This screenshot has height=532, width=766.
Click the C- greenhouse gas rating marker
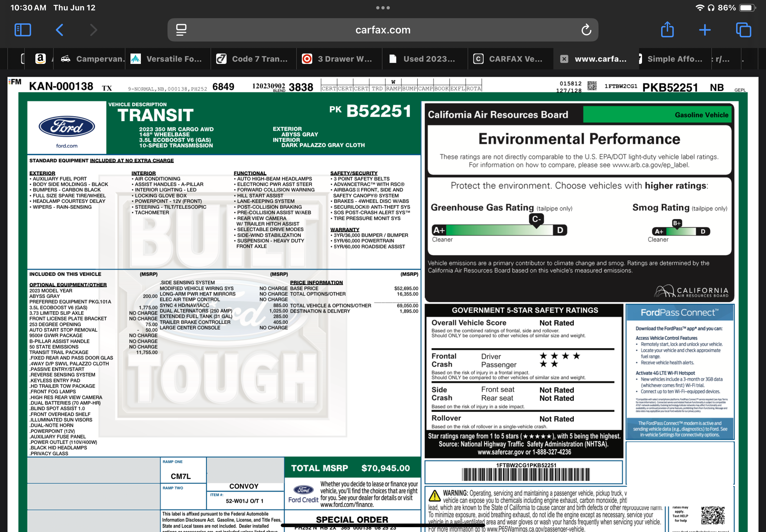536,220
